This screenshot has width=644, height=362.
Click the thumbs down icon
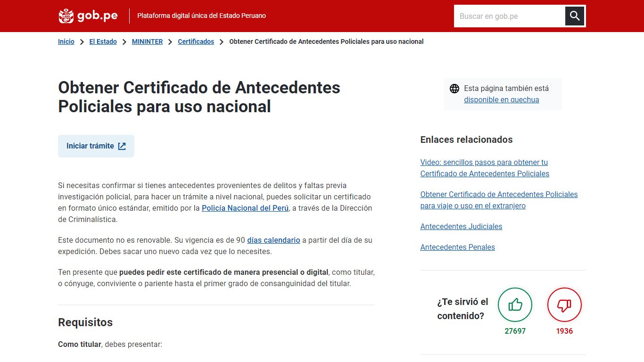coord(564,305)
